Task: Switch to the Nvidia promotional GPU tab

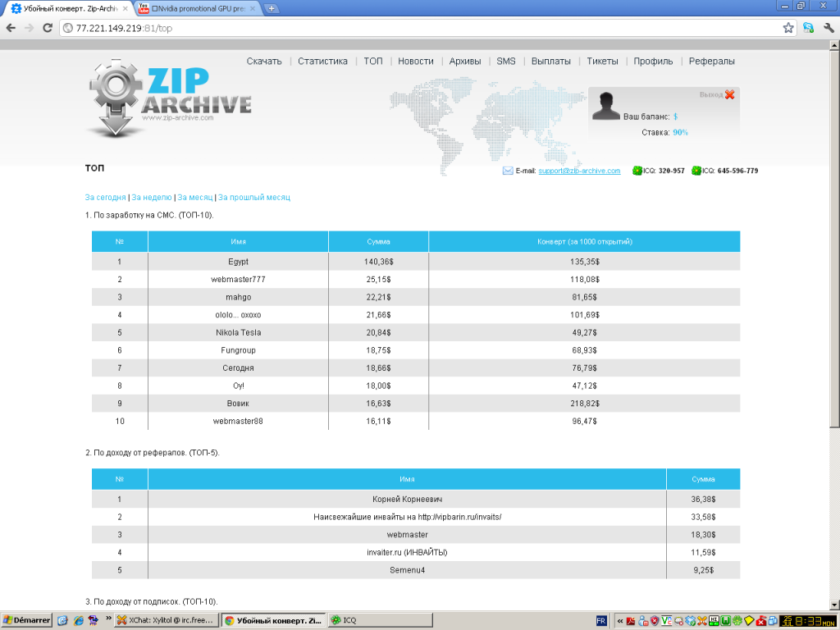Action: (x=196, y=8)
